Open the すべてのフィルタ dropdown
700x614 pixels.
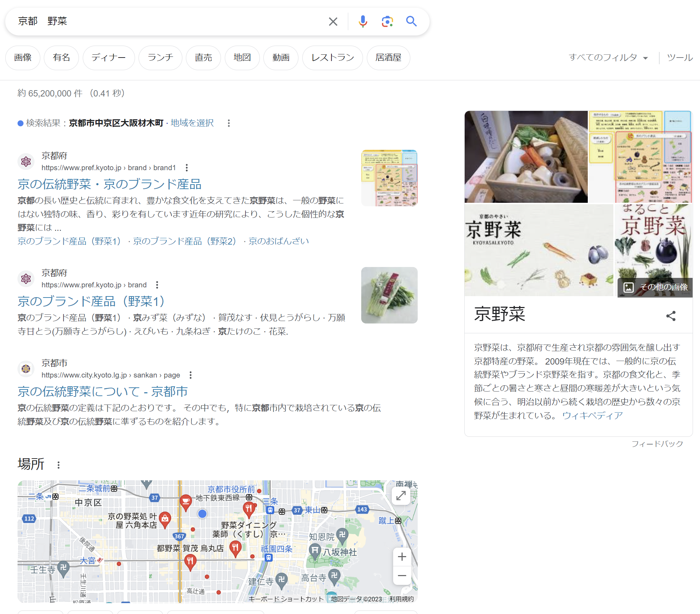pos(608,58)
